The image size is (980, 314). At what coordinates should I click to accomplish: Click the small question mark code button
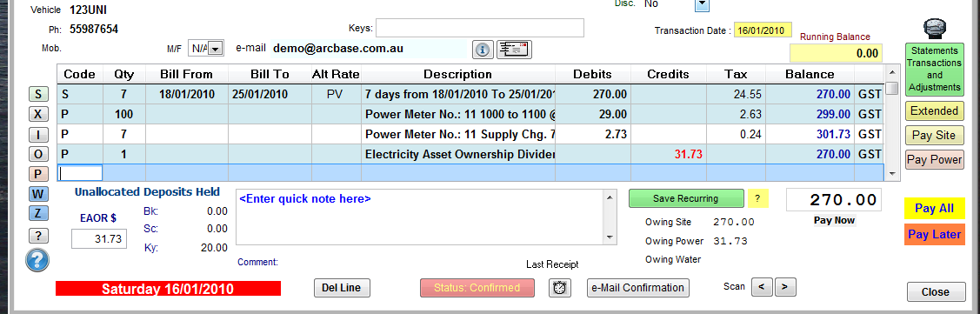tap(38, 235)
